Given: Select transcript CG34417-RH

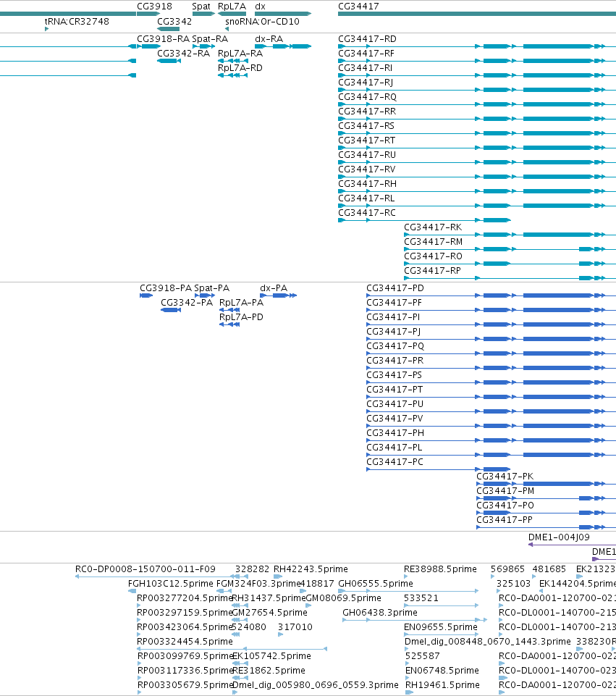Looking at the screenshot, I should coord(367,184).
